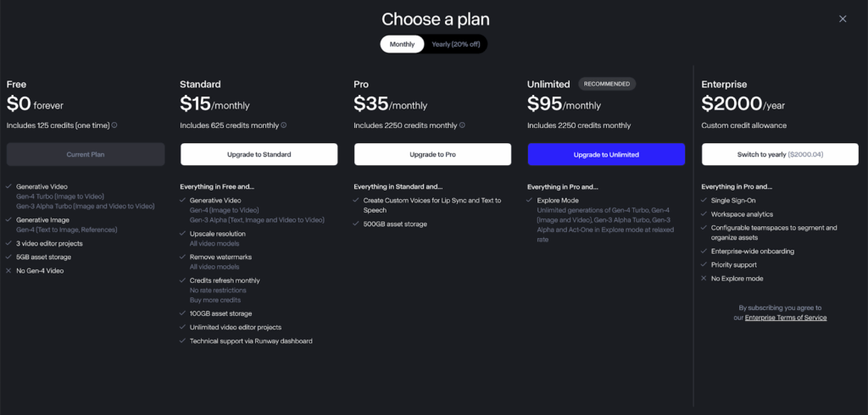Click the info icon next to Pro 2250 credits
Viewport: 868px width, 415px height.
pyautogui.click(x=462, y=125)
